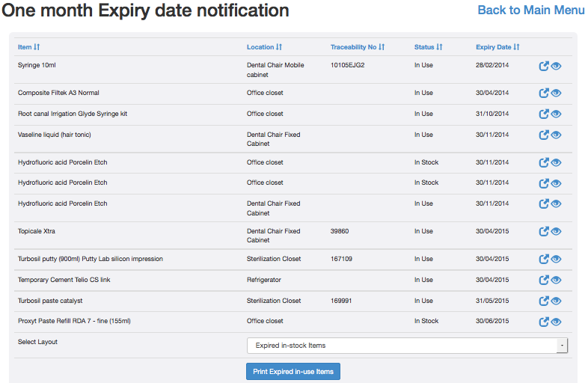Open edit link icon for Composite Filtek A3
This screenshot has height=383, width=588.
point(544,94)
